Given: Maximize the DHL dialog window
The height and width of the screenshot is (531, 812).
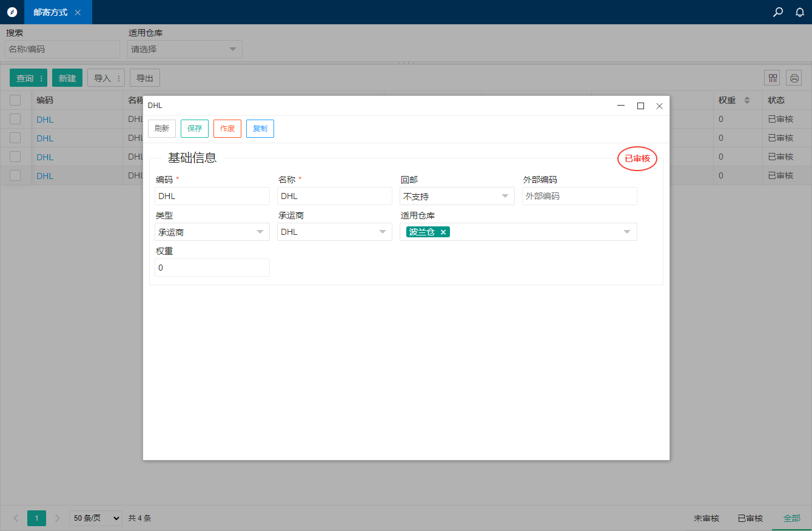Looking at the screenshot, I should point(640,106).
